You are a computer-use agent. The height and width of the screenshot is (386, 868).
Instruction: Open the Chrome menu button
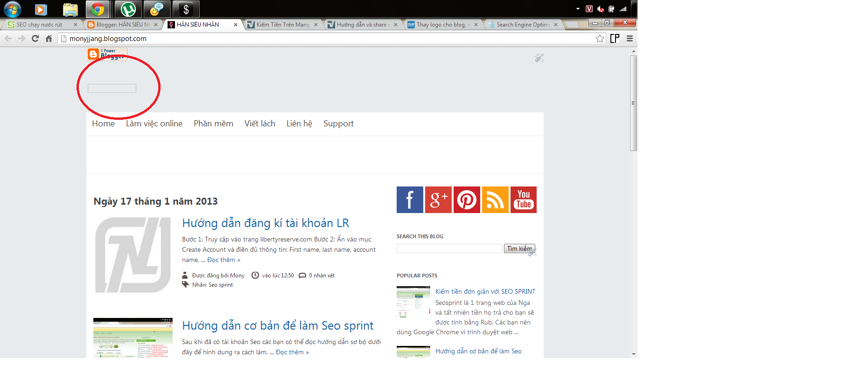(x=630, y=39)
